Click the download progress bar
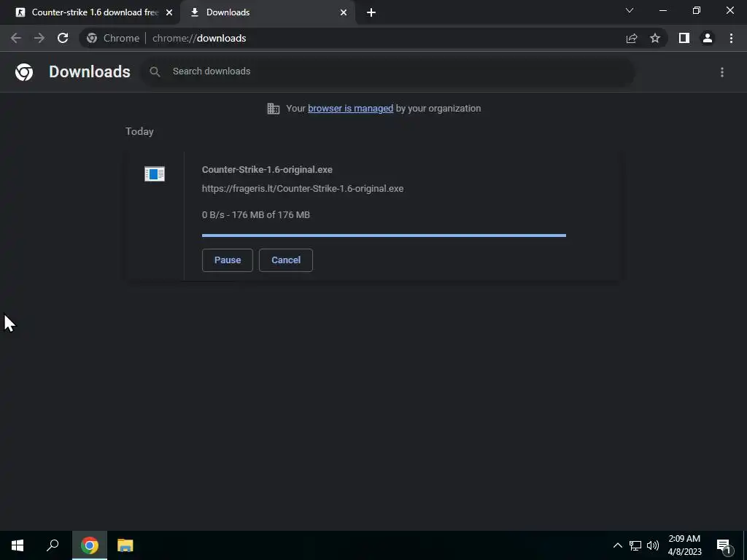This screenshot has width=747, height=560. point(384,236)
